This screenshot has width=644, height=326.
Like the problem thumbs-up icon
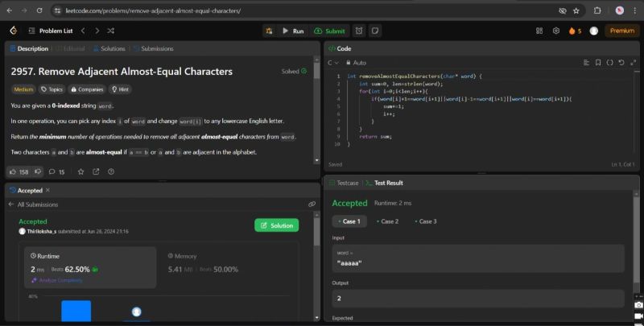pyautogui.click(x=19, y=171)
